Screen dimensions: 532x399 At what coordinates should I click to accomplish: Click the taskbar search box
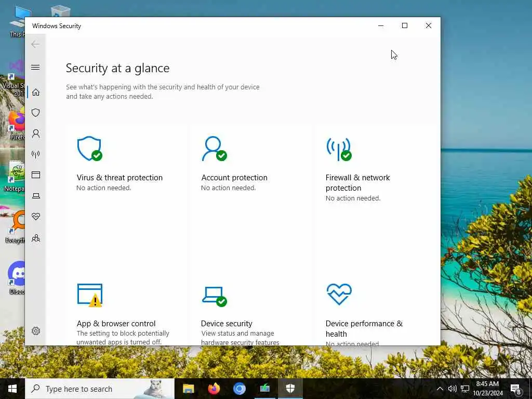(x=100, y=389)
